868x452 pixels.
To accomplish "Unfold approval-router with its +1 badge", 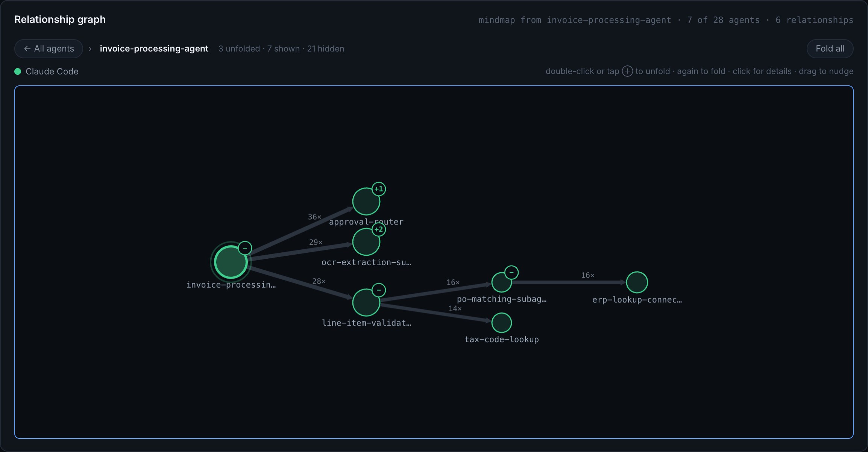I will [379, 189].
